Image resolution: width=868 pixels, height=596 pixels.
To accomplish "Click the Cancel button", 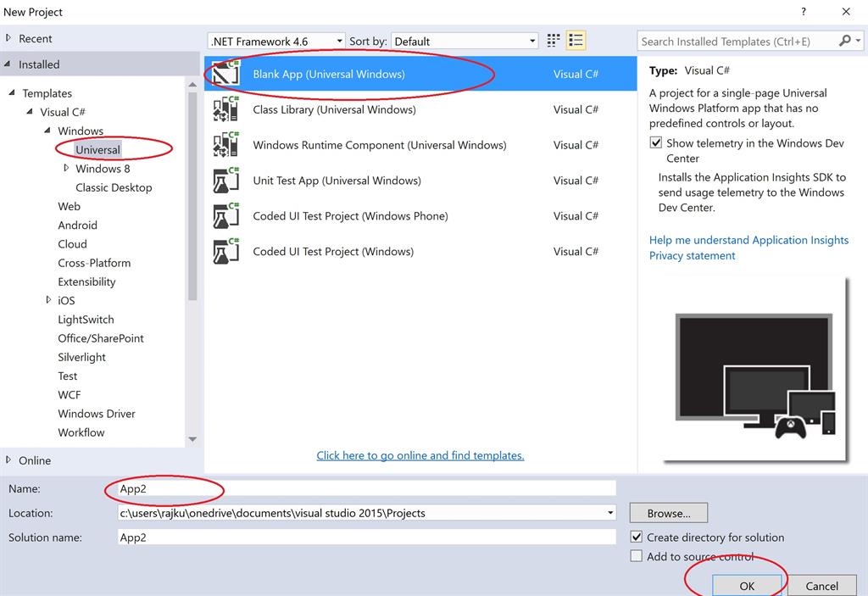I will coord(821,586).
